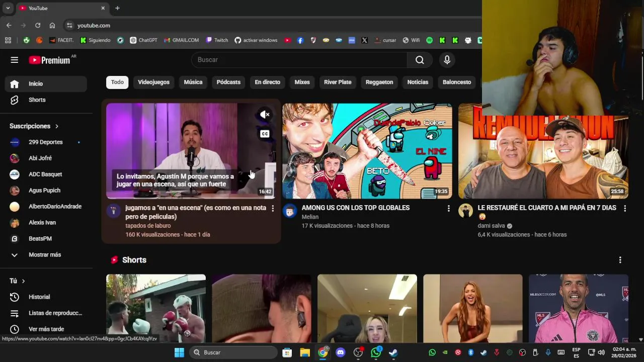Open the Wifi bookmark
The image size is (644, 362).
411,40
